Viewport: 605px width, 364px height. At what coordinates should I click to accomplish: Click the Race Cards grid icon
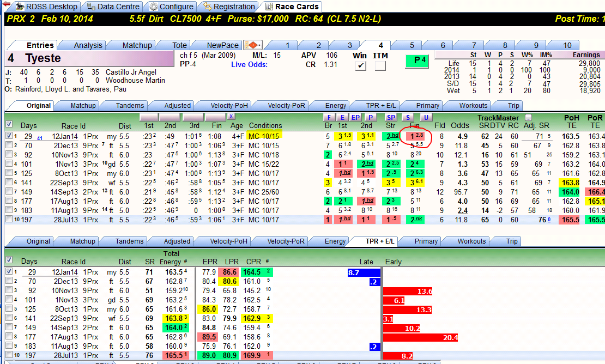click(269, 7)
